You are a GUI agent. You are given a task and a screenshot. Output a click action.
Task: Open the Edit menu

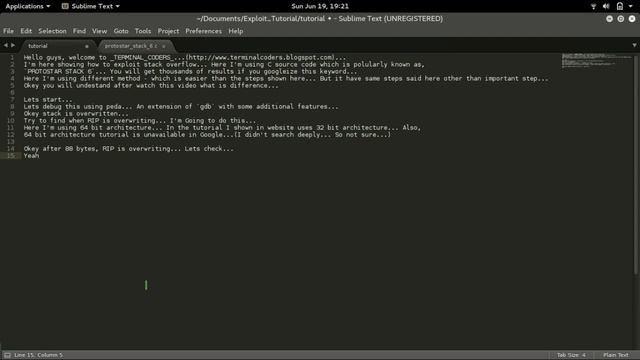26,31
